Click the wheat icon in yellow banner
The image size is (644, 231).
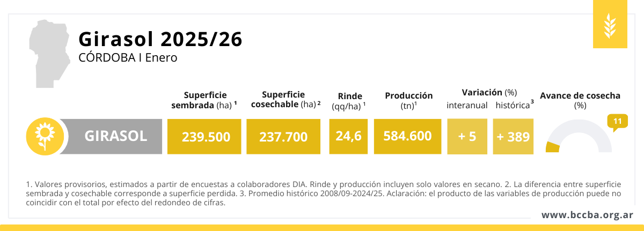[x=610, y=25]
